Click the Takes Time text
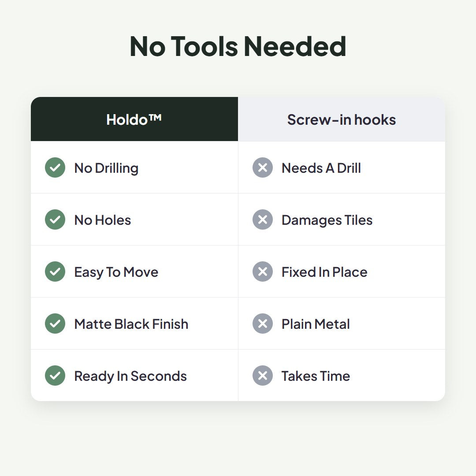 click(x=316, y=376)
